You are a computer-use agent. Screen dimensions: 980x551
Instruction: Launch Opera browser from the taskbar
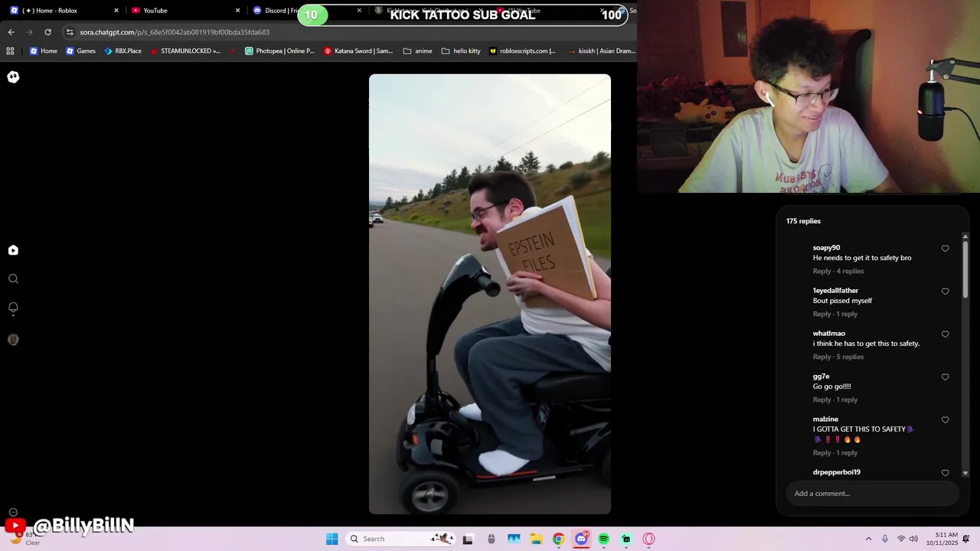click(648, 539)
